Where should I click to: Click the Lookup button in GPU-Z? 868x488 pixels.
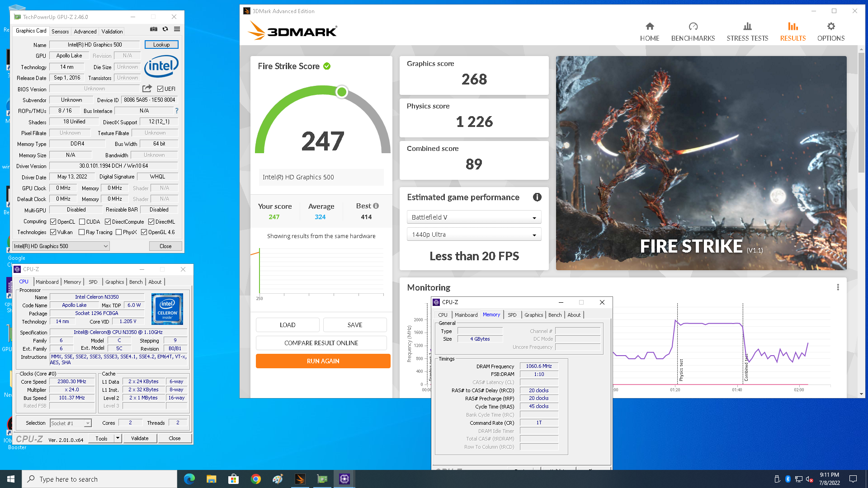(161, 45)
